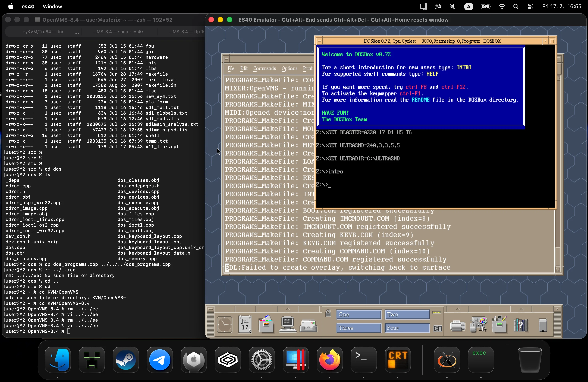
Task: Open System Settings gear in the Dock
Action: click(x=262, y=360)
